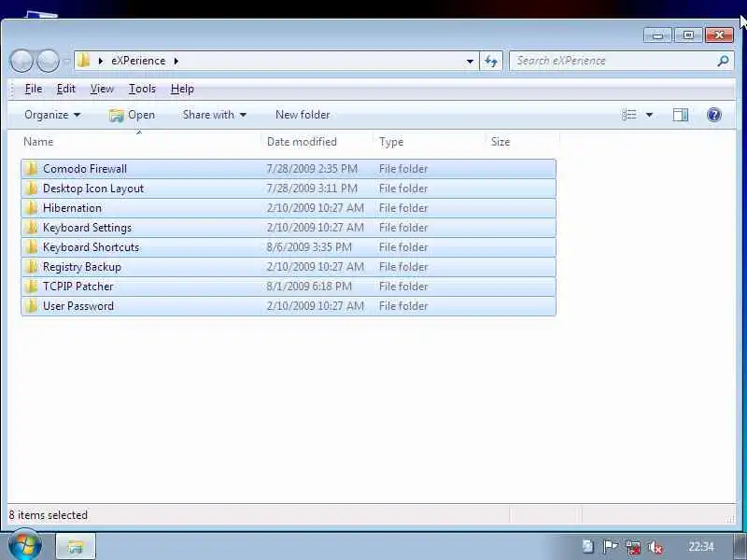Select the Registry Backup folder icon
The height and width of the screenshot is (560, 747).
tap(32, 267)
